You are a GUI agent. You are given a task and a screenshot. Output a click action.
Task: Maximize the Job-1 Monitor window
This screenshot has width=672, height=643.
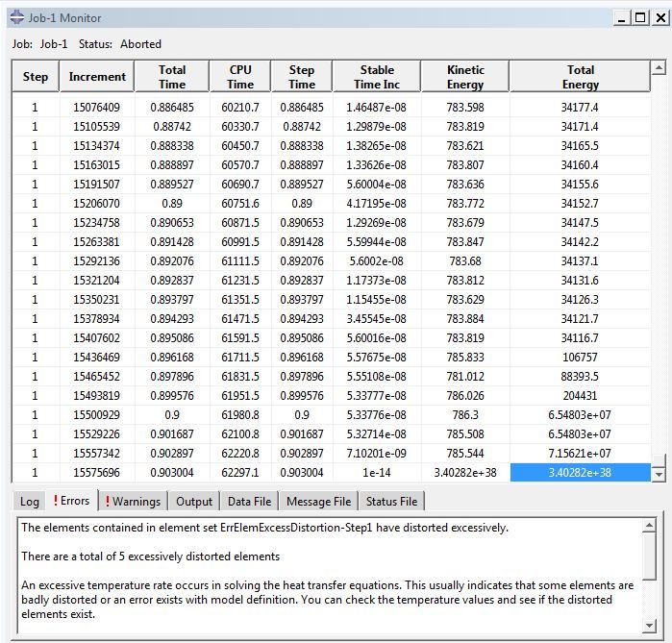click(x=640, y=18)
